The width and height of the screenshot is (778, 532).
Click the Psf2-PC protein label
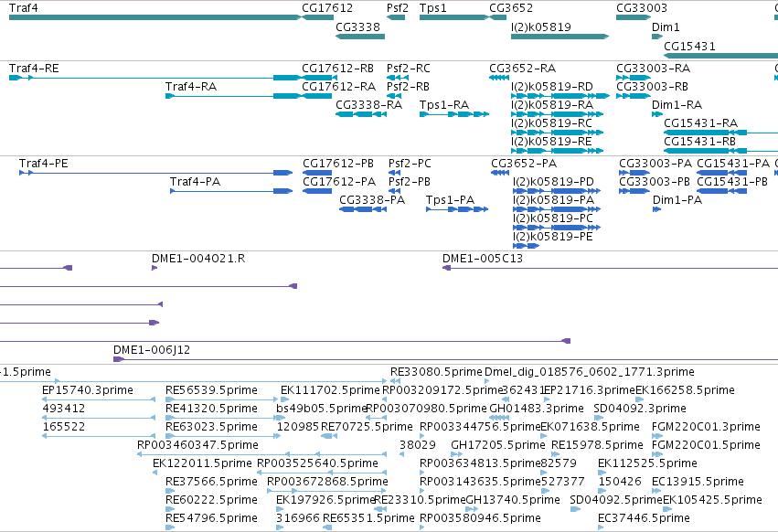pyautogui.click(x=410, y=164)
